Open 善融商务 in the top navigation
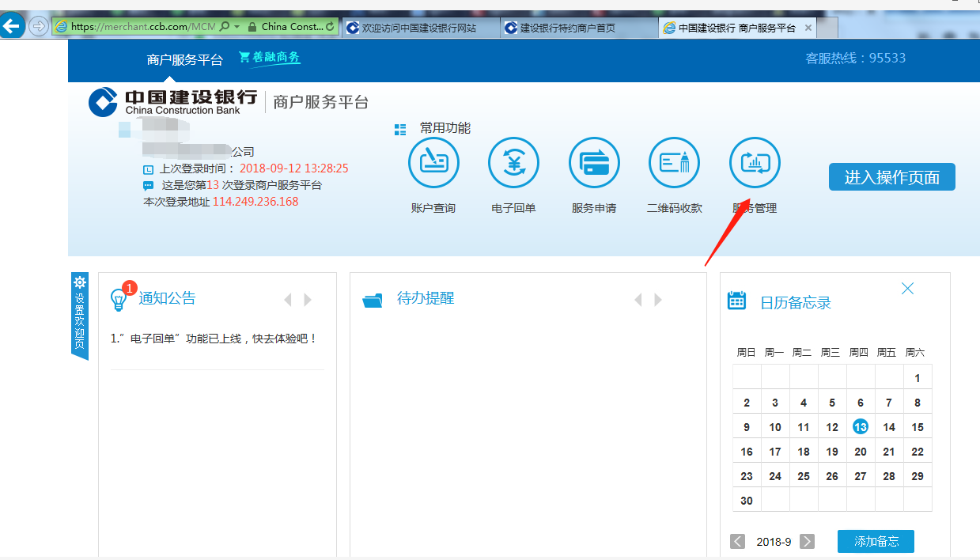 pos(270,58)
